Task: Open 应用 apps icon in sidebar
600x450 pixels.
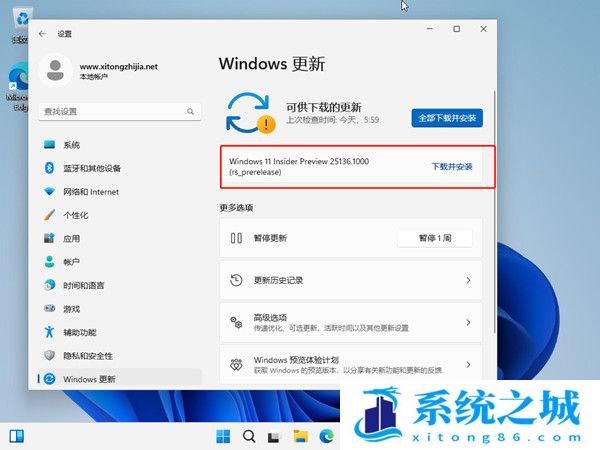Action: click(49, 238)
